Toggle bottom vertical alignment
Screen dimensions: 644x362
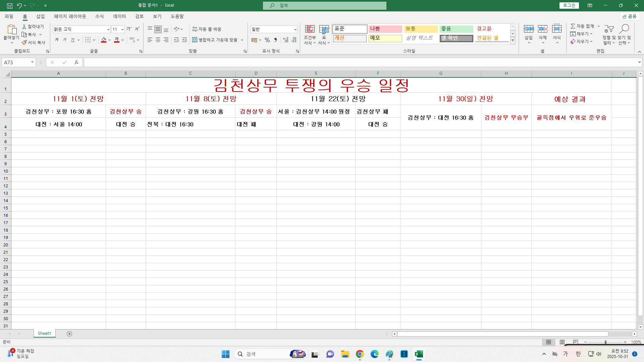tap(166, 29)
